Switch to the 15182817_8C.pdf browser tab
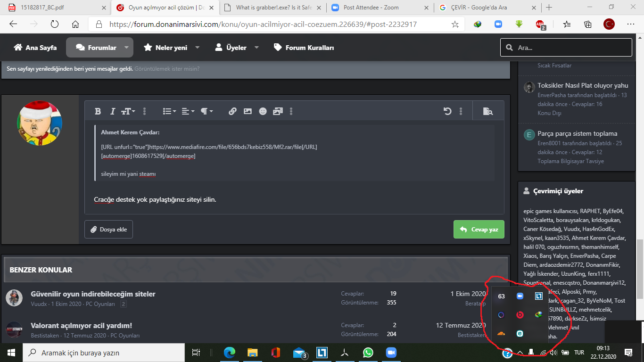Image resolution: width=644 pixels, height=362 pixels. (56, 8)
